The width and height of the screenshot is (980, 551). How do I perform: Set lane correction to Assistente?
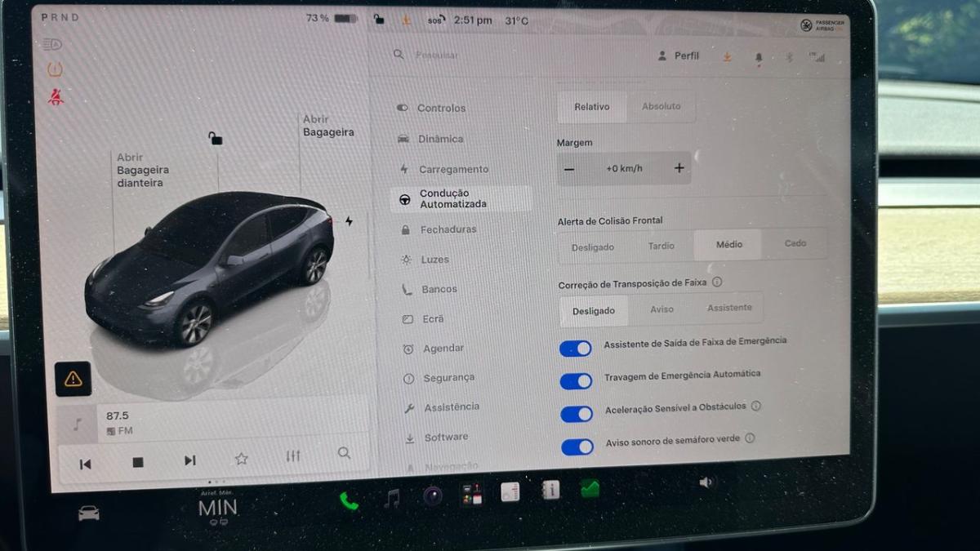click(x=729, y=308)
